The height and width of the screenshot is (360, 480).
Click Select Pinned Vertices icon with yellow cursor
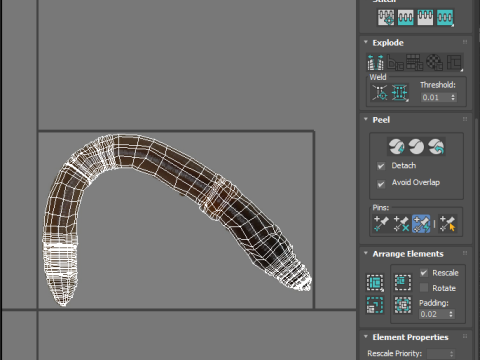point(447,223)
